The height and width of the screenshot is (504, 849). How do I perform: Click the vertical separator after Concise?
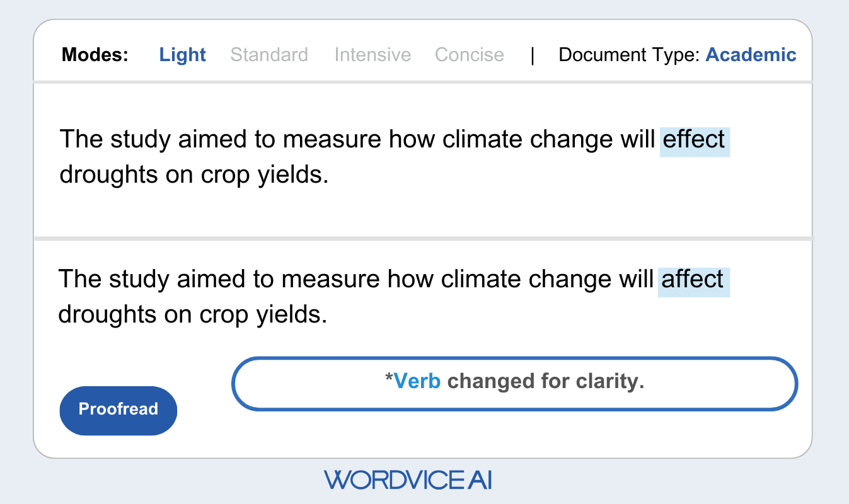[x=533, y=55]
